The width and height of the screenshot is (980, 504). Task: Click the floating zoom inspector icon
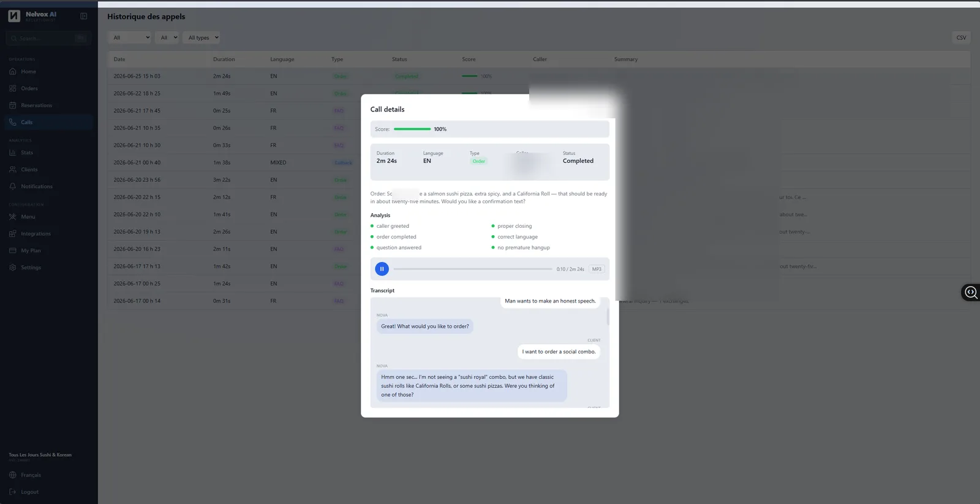click(971, 292)
